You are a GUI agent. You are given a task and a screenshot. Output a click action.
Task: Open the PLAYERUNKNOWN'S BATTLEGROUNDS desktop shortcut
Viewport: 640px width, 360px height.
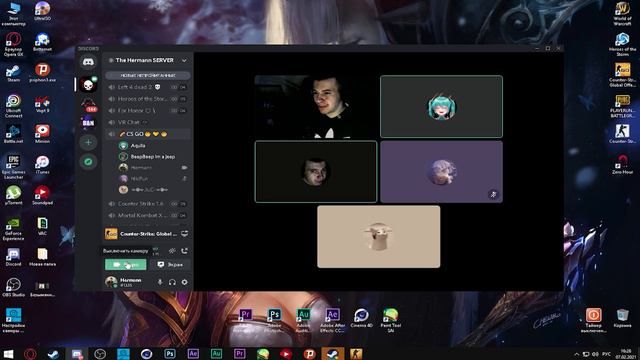622,106
